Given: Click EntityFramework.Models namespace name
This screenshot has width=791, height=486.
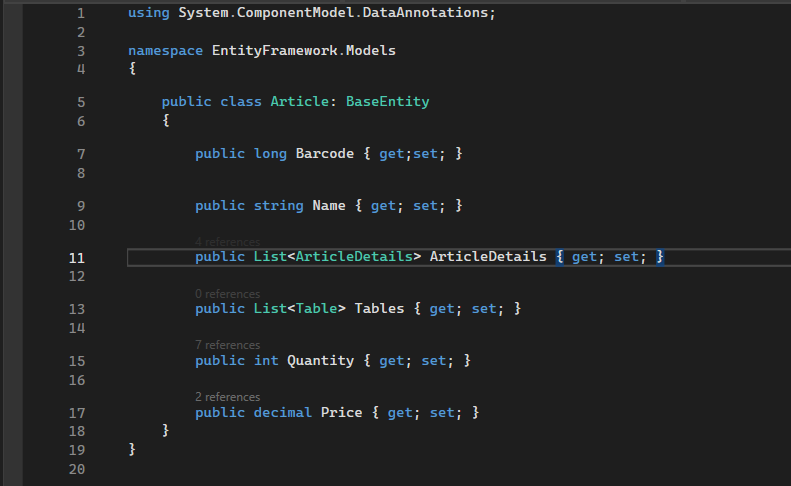Looking at the screenshot, I should (x=304, y=50).
